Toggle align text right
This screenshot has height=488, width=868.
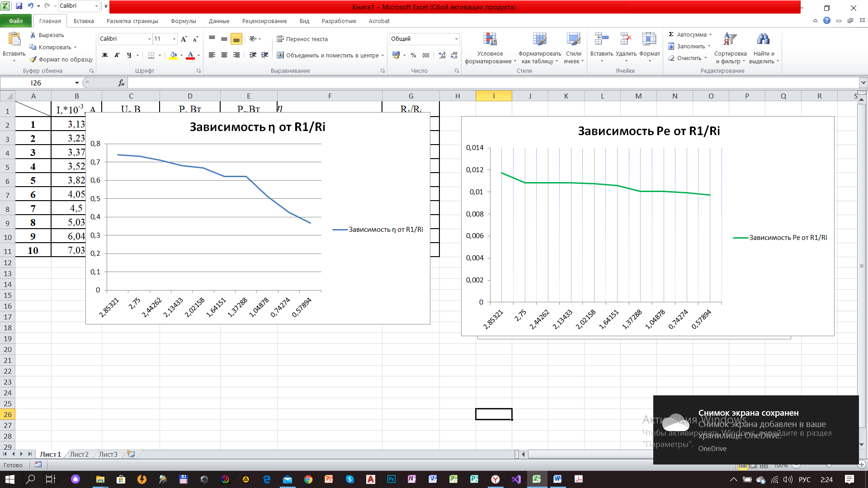(236, 55)
